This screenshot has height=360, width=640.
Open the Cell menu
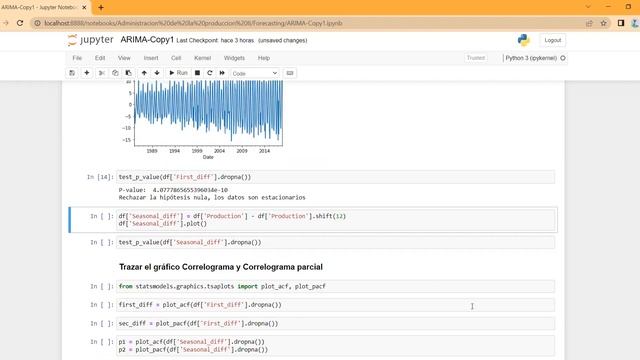click(176, 58)
